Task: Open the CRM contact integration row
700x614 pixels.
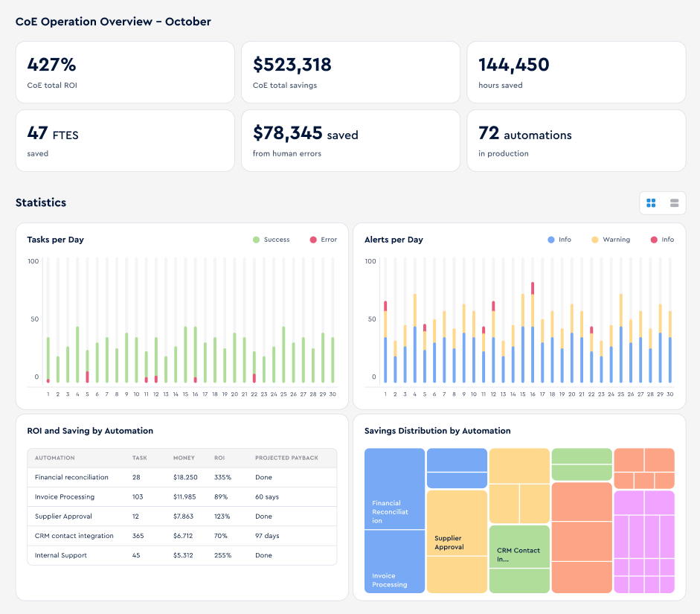Action: click(x=182, y=536)
